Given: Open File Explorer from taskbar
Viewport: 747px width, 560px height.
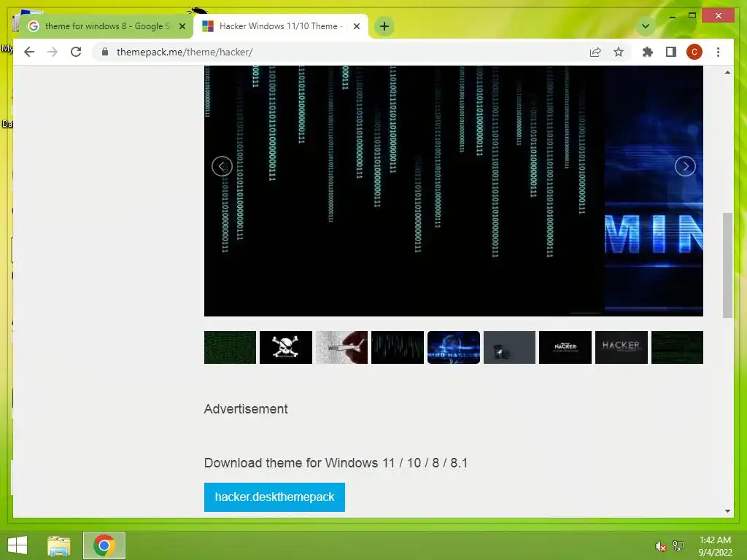Looking at the screenshot, I should 59,545.
